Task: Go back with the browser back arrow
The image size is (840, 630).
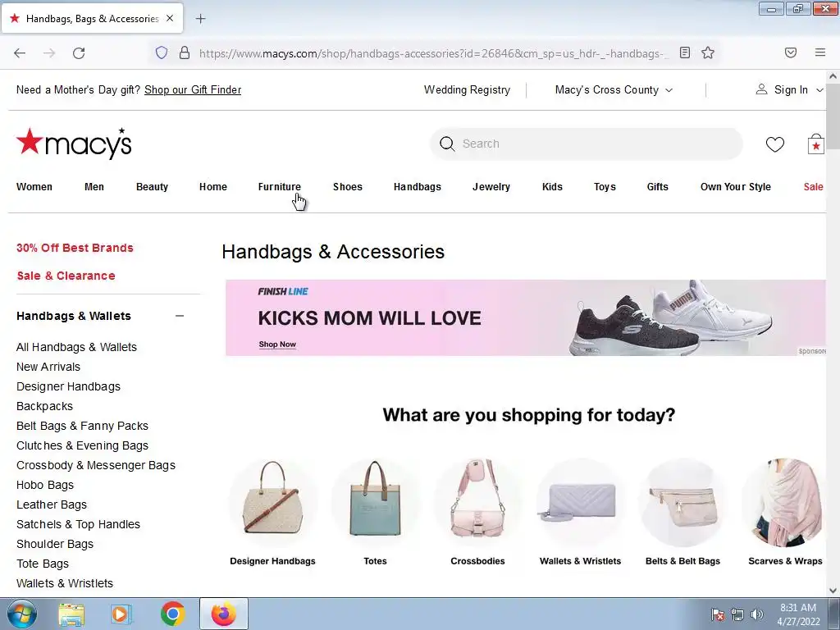Action: click(x=20, y=52)
